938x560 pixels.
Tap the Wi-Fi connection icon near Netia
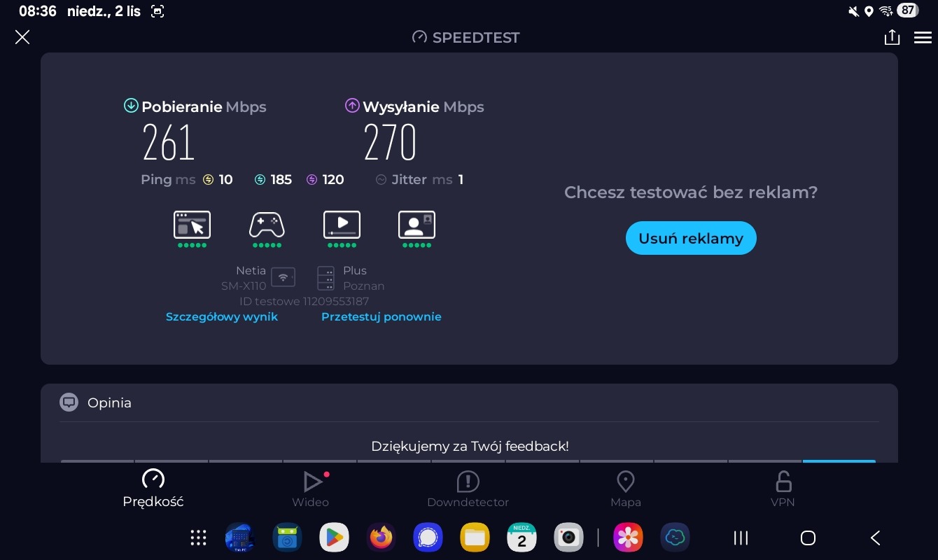pos(283,277)
